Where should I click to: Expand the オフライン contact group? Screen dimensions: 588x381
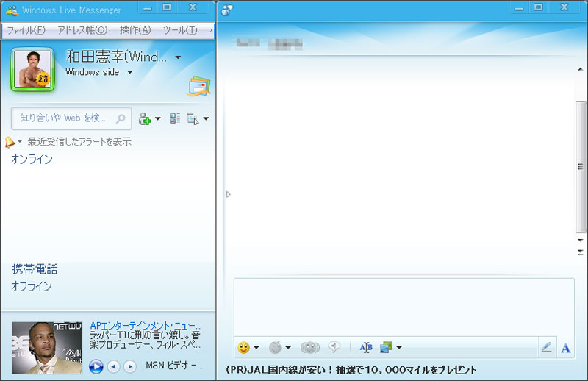coord(32,286)
